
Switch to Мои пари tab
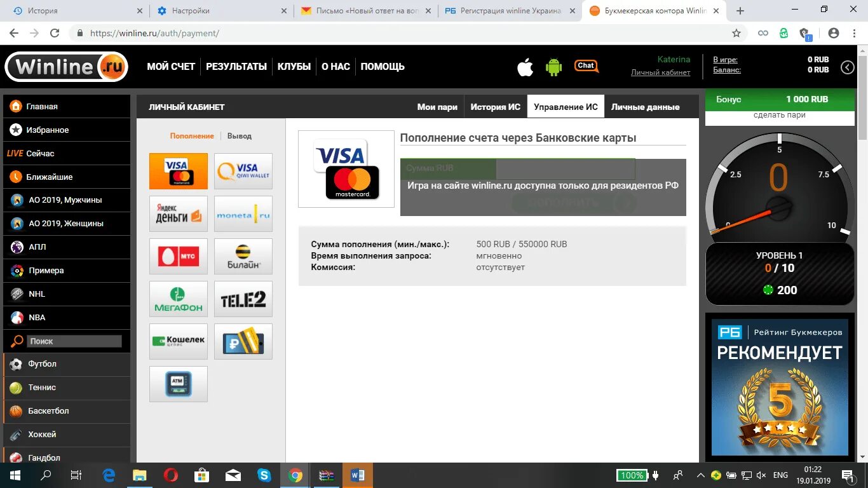pos(437,107)
